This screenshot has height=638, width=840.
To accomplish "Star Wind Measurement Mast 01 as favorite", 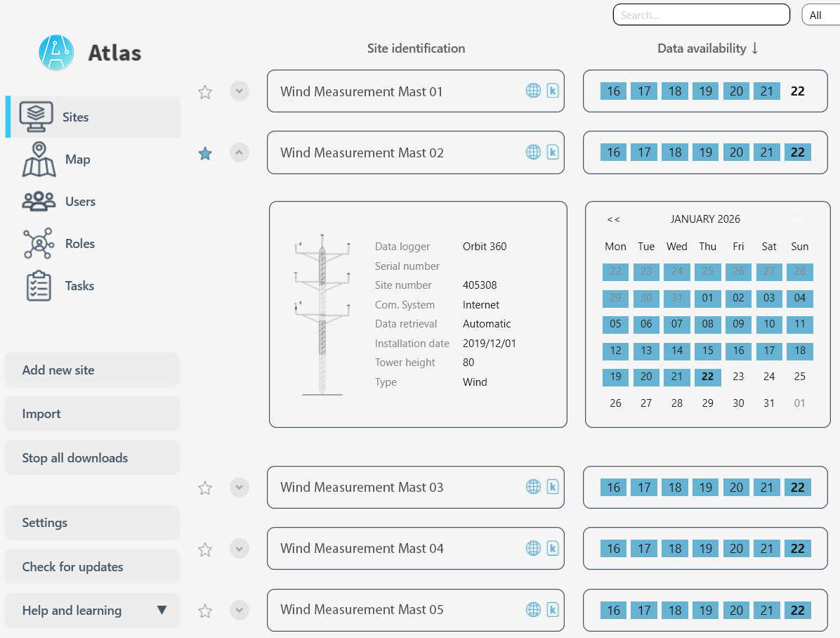I will (205, 92).
